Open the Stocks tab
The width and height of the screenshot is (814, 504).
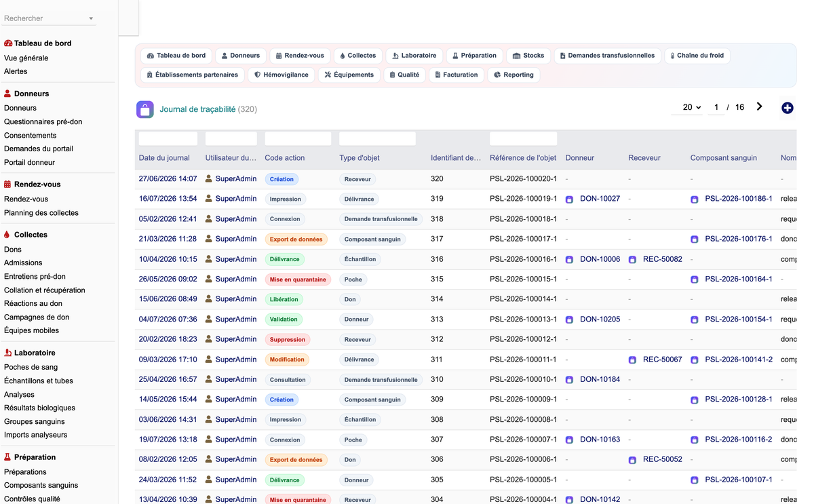click(x=528, y=56)
